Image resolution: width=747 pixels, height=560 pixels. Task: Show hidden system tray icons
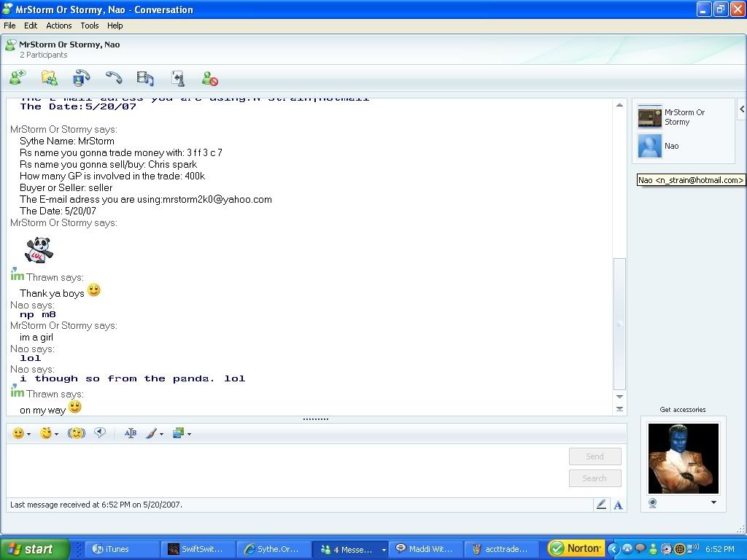(613, 549)
